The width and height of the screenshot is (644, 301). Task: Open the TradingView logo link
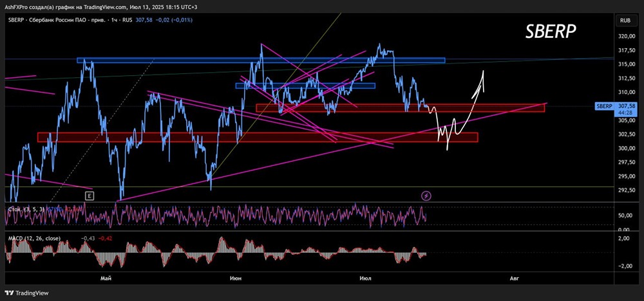coord(26,293)
